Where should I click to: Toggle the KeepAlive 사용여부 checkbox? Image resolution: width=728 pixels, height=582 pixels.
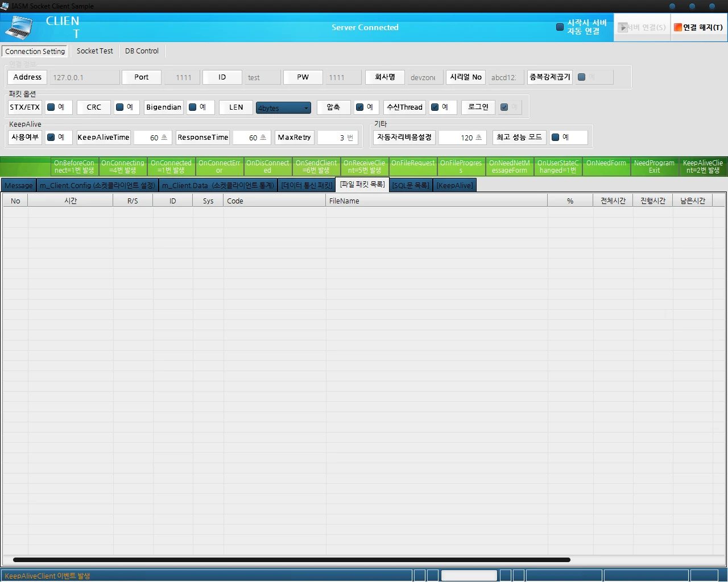click(x=51, y=137)
